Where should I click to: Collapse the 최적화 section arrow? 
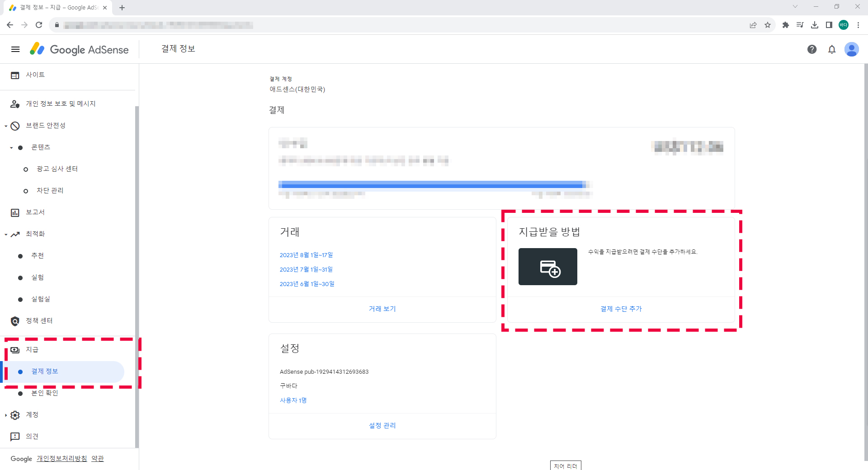tap(6, 235)
